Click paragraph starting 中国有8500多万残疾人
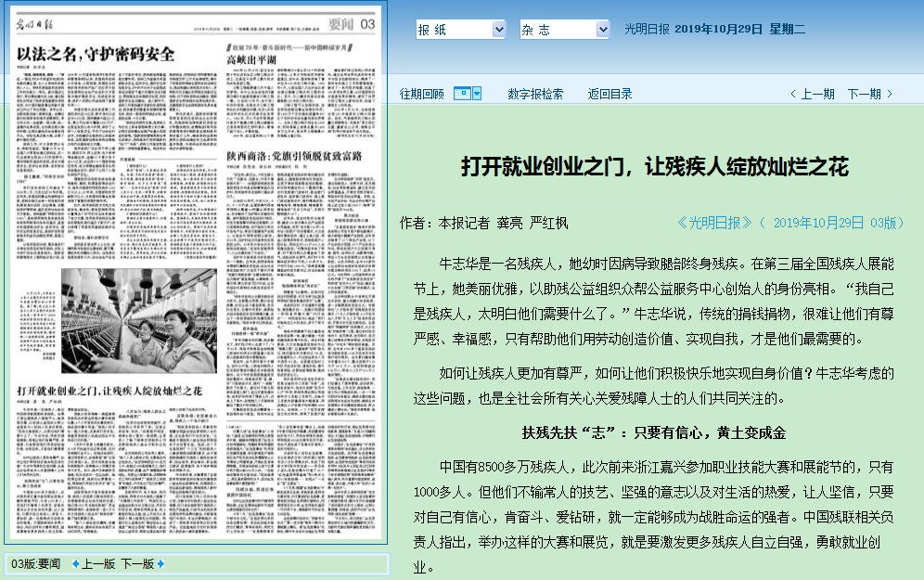This screenshot has height=580, width=924. tap(653, 517)
